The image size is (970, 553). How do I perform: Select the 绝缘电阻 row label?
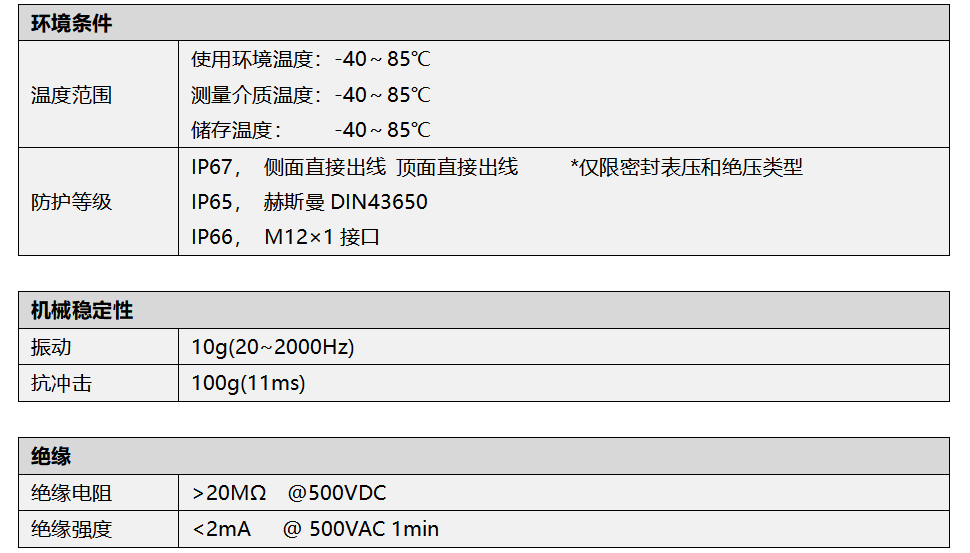pyautogui.click(x=71, y=493)
